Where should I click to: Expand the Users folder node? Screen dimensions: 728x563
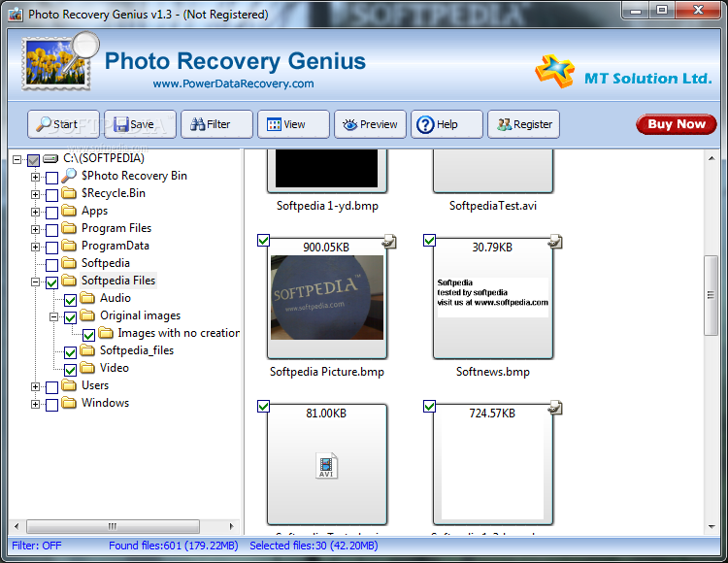pos(35,386)
